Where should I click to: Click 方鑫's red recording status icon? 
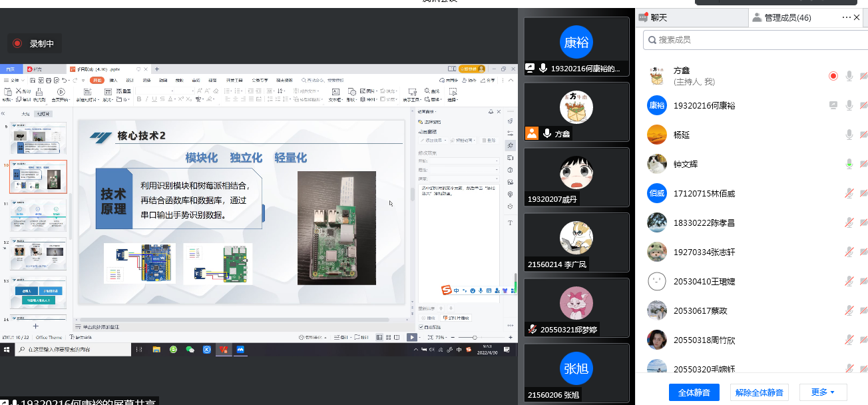pyautogui.click(x=833, y=76)
